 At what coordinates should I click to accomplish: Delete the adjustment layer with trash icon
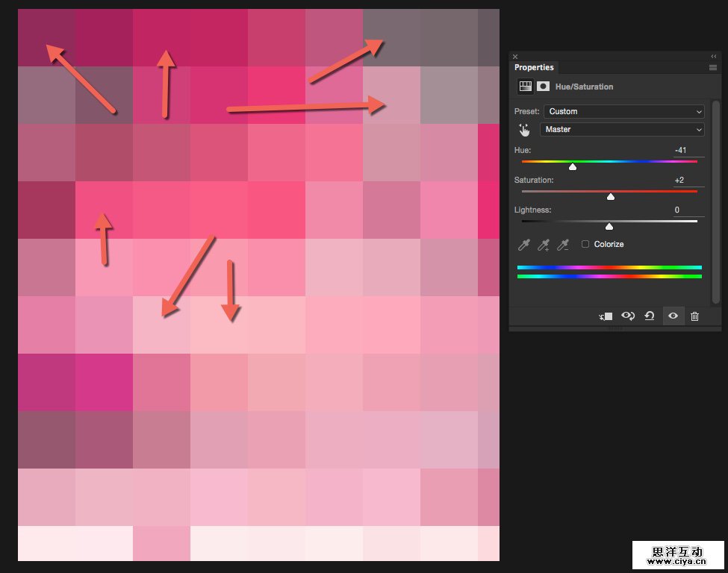(695, 316)
